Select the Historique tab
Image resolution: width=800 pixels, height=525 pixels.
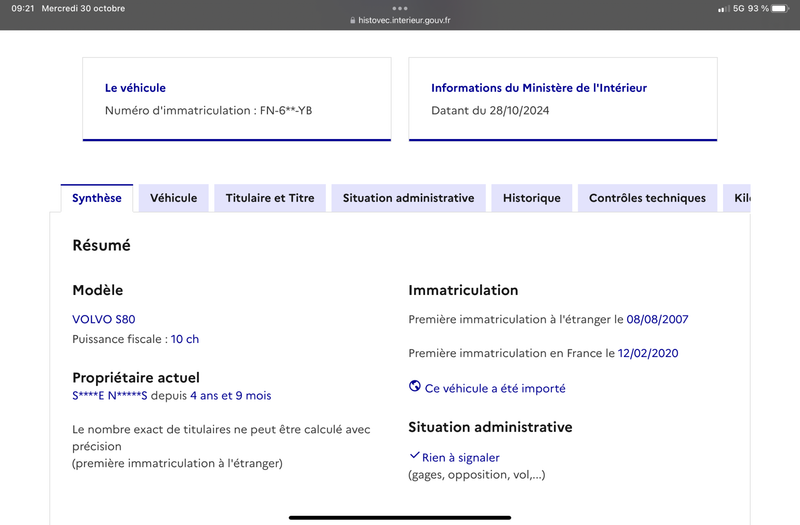[x=532, y=198]
